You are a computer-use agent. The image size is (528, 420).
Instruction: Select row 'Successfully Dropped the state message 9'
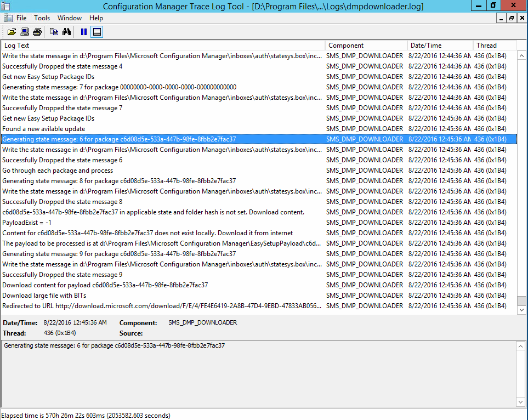point(259,275)
